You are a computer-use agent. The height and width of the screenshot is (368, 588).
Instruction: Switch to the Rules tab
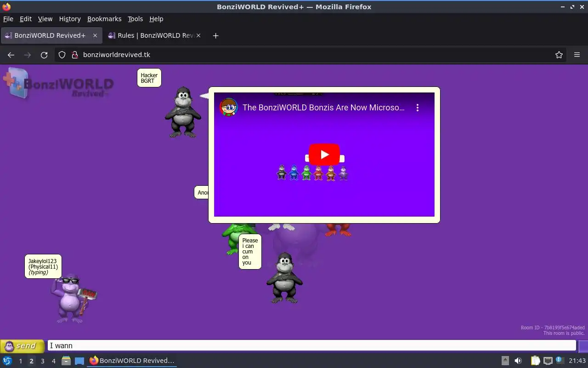(x=154, y=35)
